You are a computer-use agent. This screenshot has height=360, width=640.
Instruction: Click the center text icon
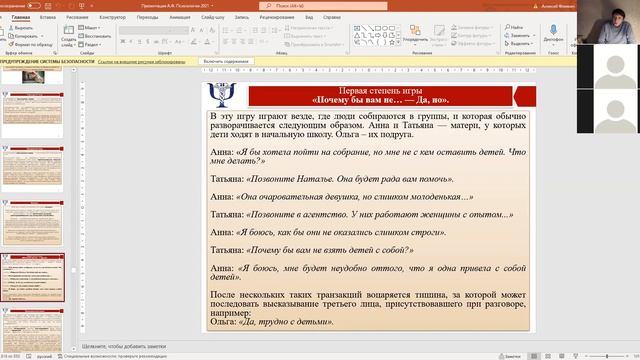[234, 42]
